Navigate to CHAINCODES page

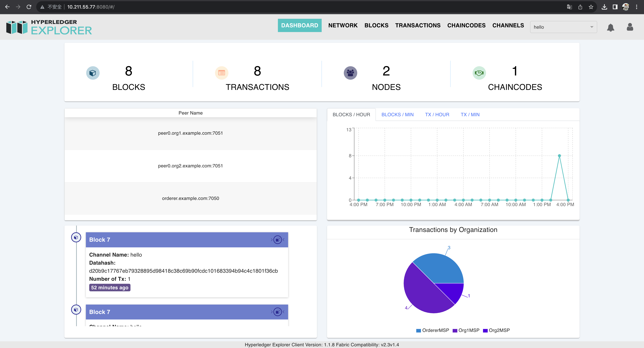coord(466,25)
